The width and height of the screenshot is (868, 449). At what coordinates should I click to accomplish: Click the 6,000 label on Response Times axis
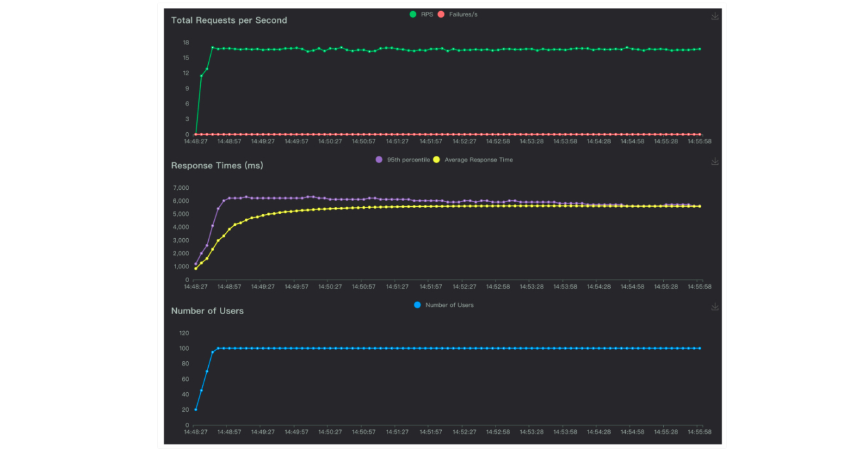pyautogui.click(x=181, y=201)
